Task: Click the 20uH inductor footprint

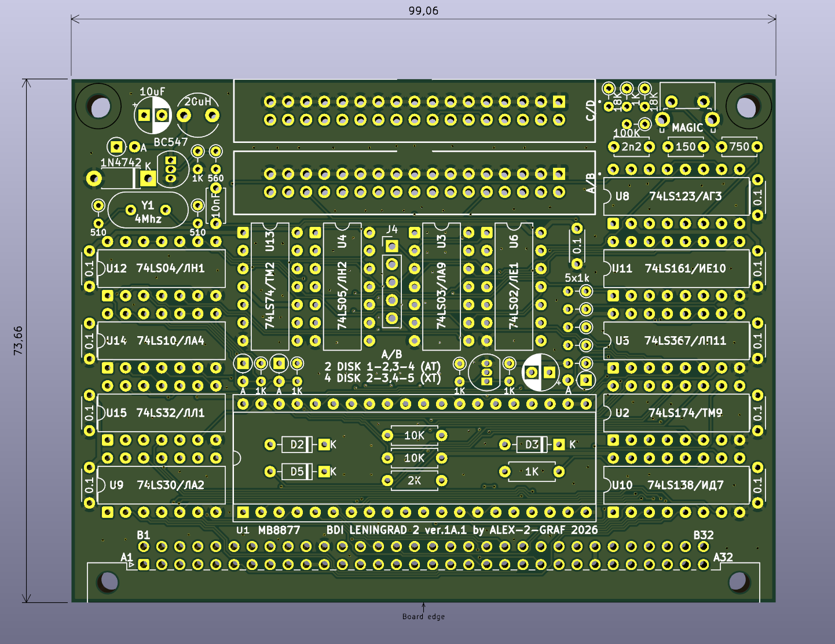Action: tap(198, 115)
